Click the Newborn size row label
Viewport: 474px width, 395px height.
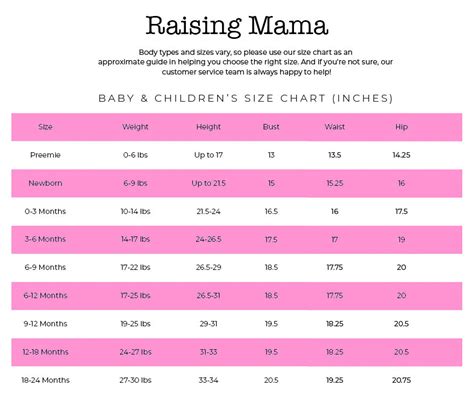[45, 183]
